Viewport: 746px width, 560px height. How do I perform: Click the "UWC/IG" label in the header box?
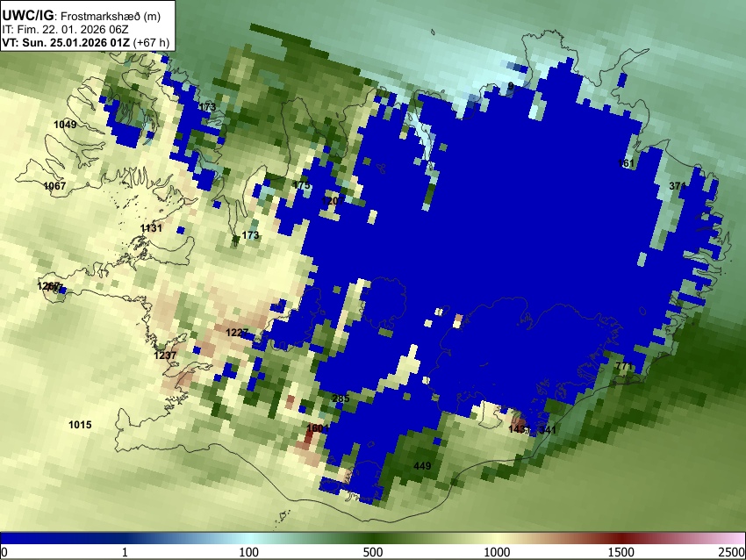pos(28,16)
